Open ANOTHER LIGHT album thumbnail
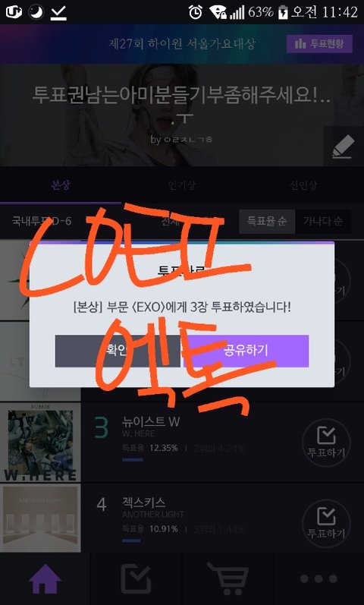 click(x=40, y=518)
